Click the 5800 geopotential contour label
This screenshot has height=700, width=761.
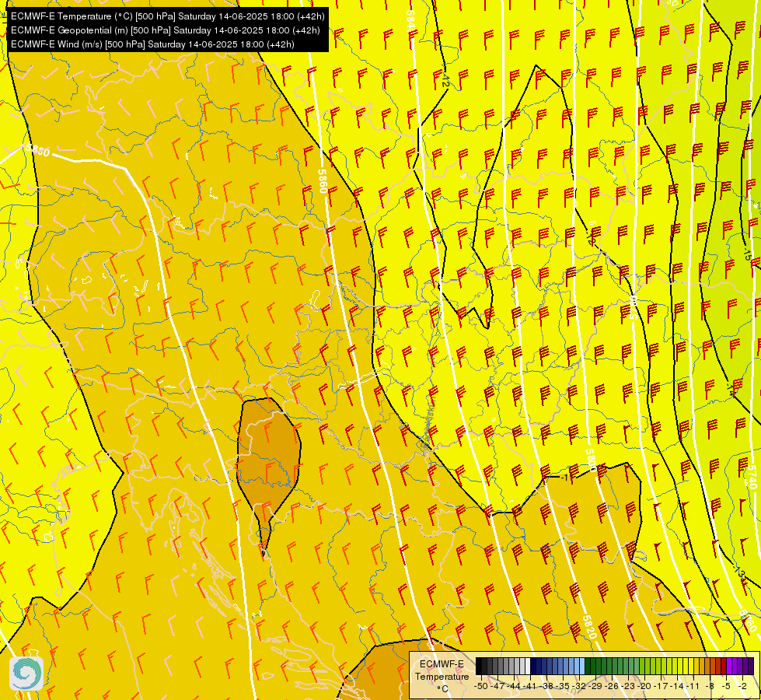[591, 460]
